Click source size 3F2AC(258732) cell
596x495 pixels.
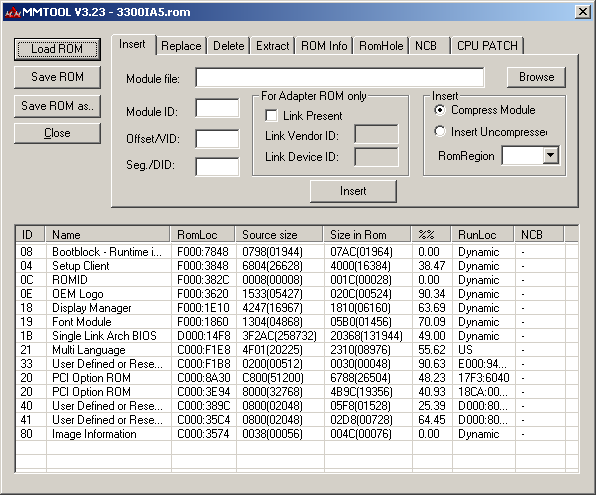point(279,336)
